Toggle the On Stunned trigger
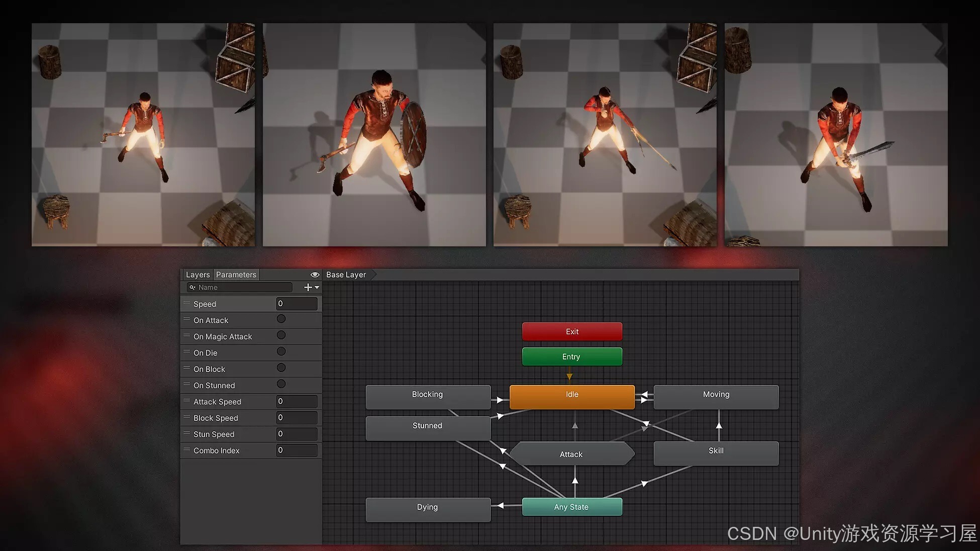 pos(280,384)
